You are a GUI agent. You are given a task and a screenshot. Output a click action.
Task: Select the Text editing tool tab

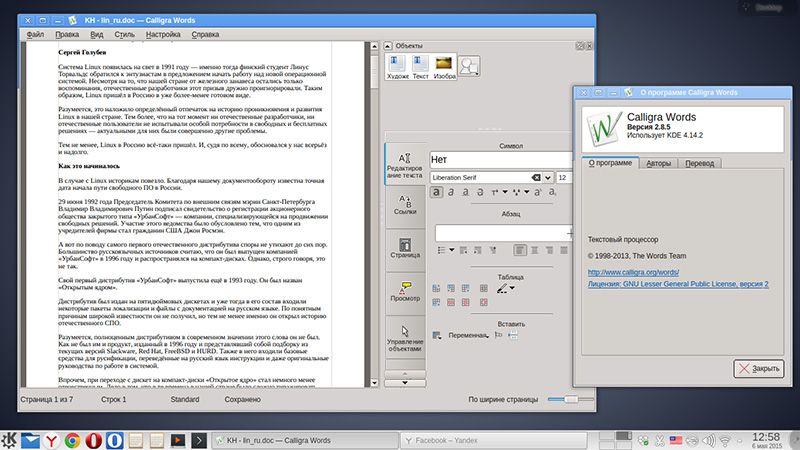click(x=405, y=164)
